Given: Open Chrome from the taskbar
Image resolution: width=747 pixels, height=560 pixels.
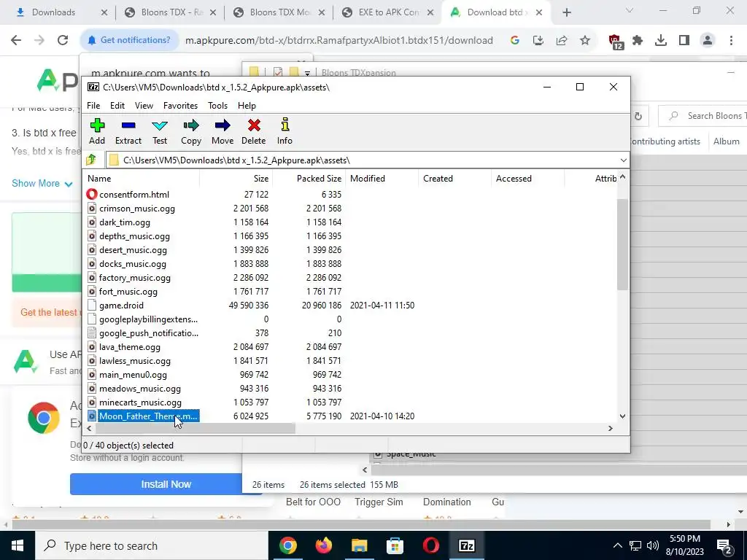Looking at the screenshot, I should [x=288, y=545].
